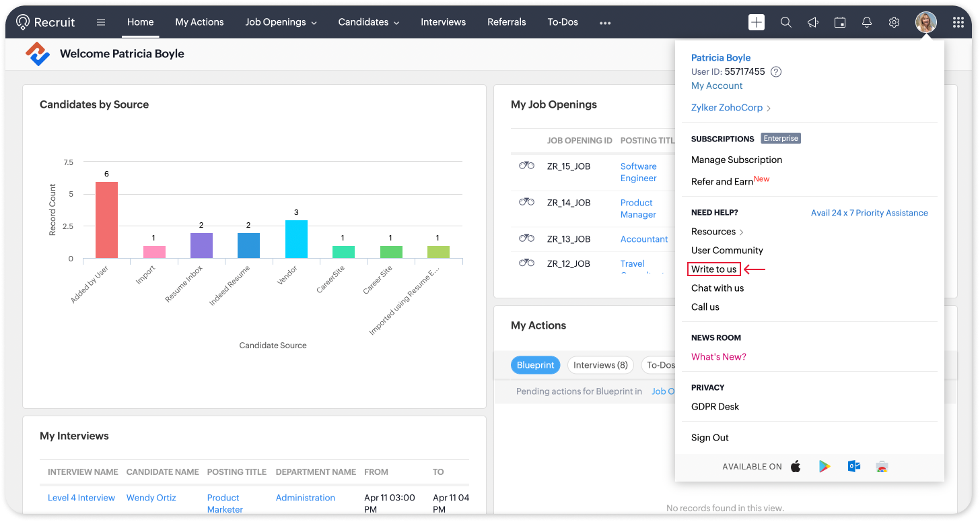Open the calendar icon in top bar
980x522 pixels.
pos(840,22)
